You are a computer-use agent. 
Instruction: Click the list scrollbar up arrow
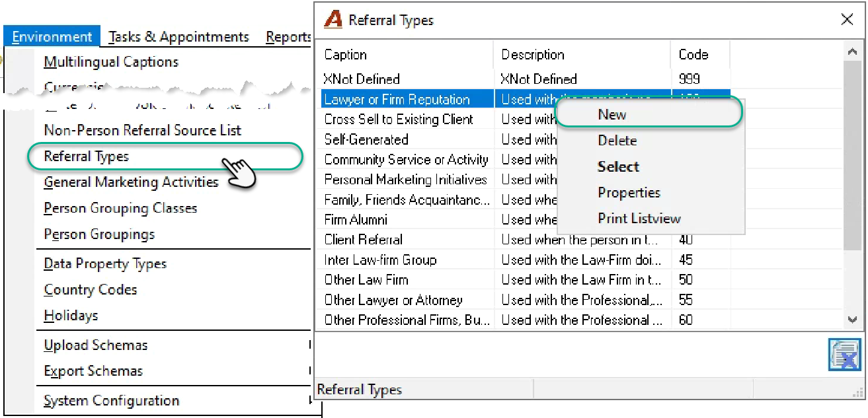click(x=851, y=52)
